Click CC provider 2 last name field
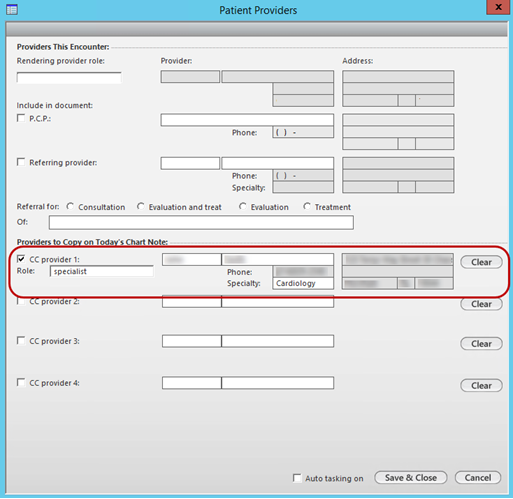Image resolution: width=513 pixels, height=499 pixels. pyautogui.click(x=278, y=302)
